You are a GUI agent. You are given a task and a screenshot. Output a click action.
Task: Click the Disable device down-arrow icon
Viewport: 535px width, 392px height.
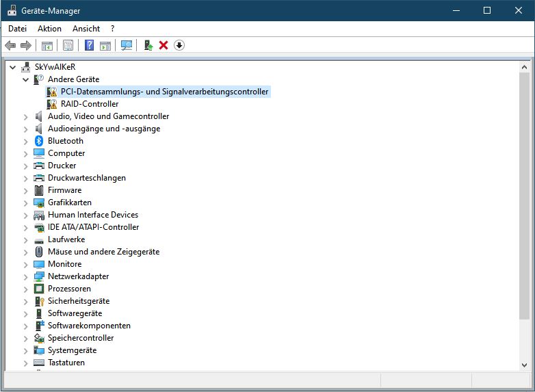179,45
